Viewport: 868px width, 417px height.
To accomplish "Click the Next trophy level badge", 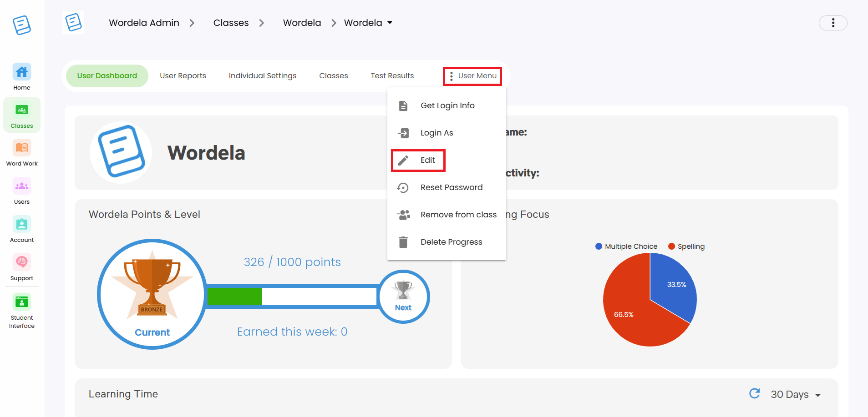I will coord(403,297).
